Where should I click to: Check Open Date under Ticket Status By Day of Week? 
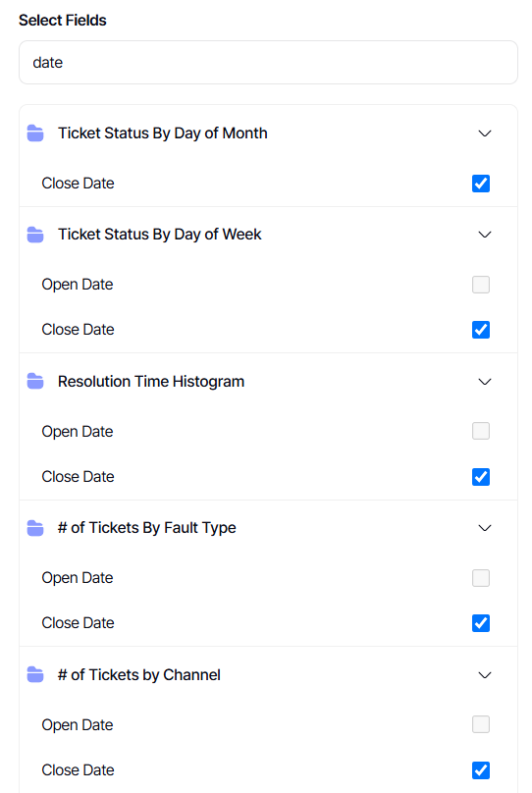481,285
